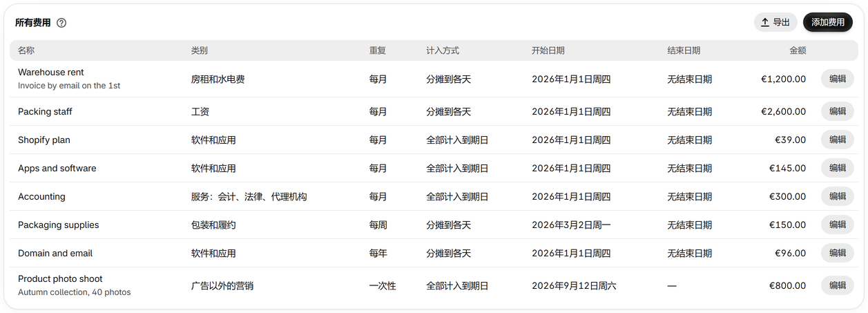This screenshot has width=868, height=313.
Task: Click the note 'Invoice by email on the 1st'
Action: click(69, 86)
